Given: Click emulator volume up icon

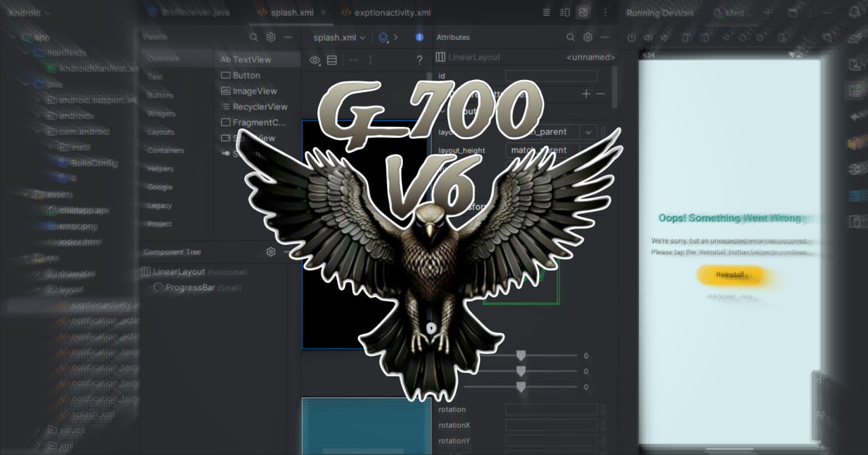Looking at the screenshot, I should pyautogui.click(x=648, y=38).
